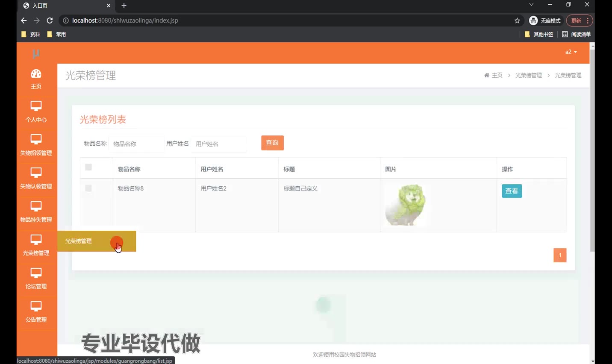The height and width of the screenshot is (364, 612).
Task: Open 失物招领管理 sidebar icon
Action: click(36, 139)
